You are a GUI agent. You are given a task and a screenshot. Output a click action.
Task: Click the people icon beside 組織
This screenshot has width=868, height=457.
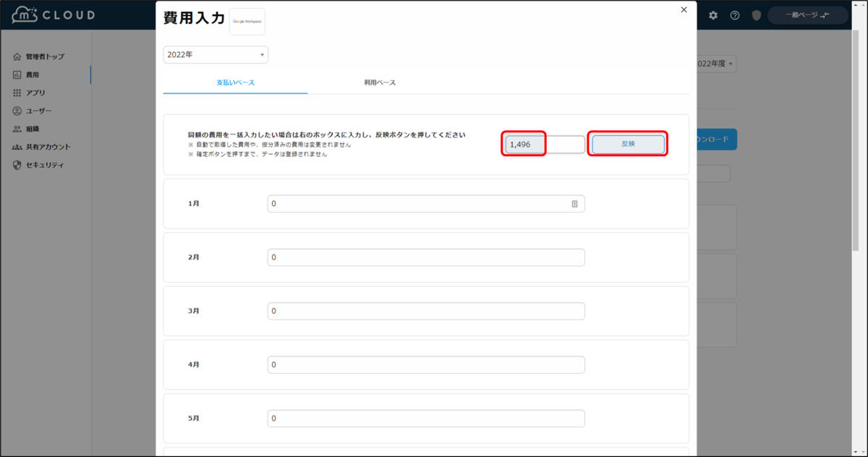[17, 129]
